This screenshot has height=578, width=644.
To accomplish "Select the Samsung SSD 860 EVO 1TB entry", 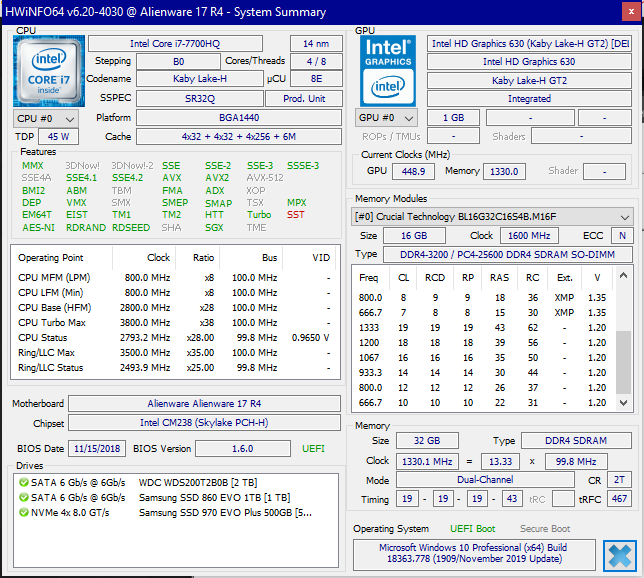I will click(214, 498).
